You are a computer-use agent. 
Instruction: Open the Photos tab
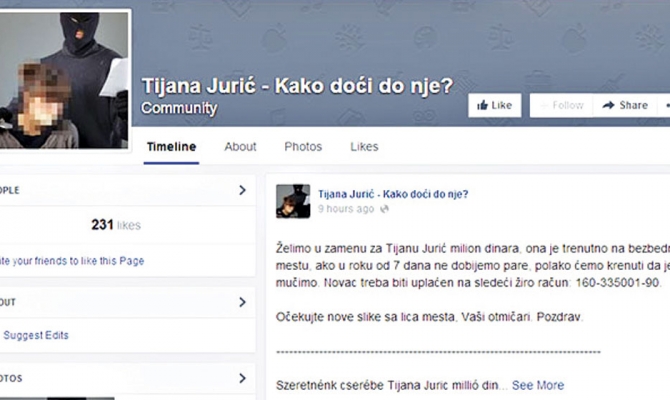click(x=303, y=146)
